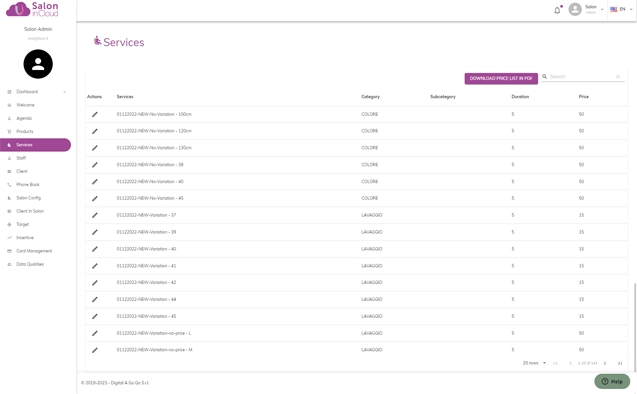Edit the 01122022-NEW-No-Variation - 120cm service
The height and width of the screenshot is (394, 637).
click(95, 131)
